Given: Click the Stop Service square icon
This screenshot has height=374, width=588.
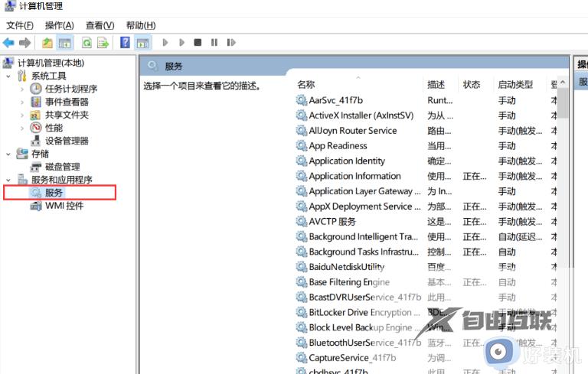Looking at the screenshot, I should [198, 42].
